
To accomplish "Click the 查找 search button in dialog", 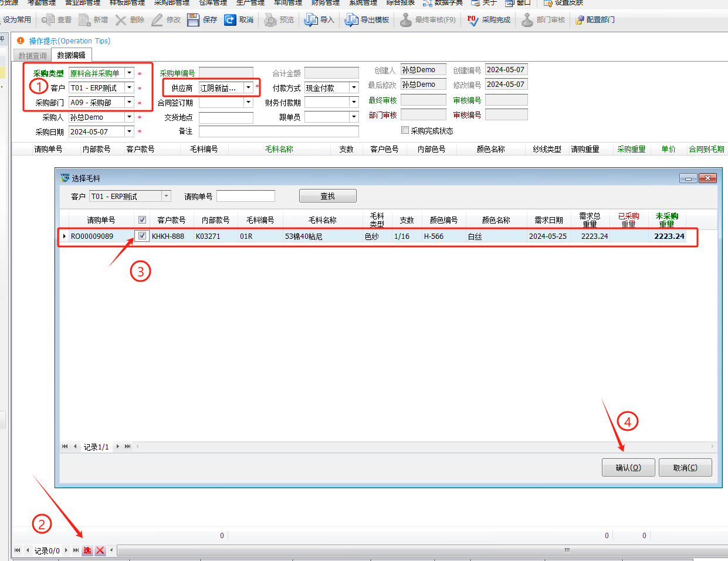I will [327, 196].
